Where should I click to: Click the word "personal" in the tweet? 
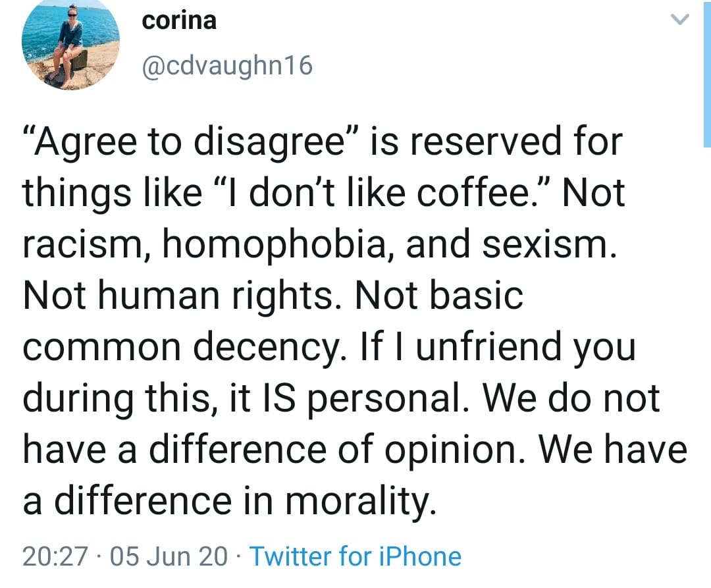tap(386, 398)
